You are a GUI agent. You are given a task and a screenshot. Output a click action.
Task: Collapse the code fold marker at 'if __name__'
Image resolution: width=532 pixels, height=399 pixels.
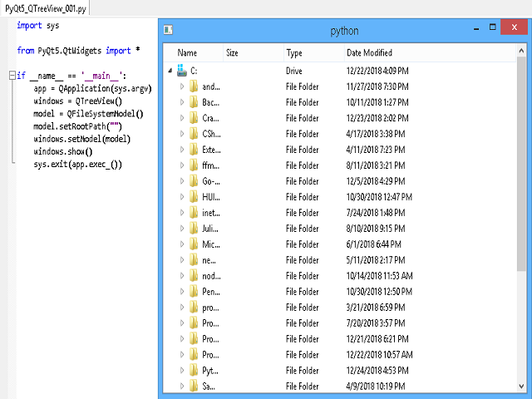point(12,75)
